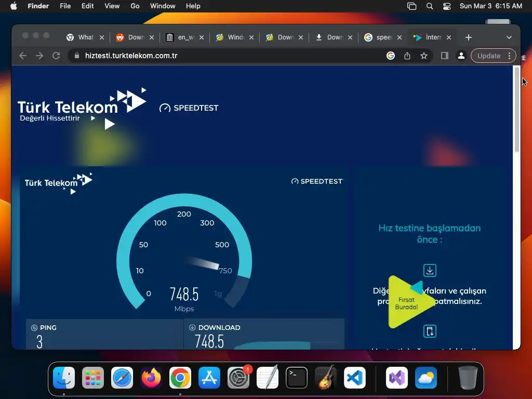Open Finder from the Dock

64,378
